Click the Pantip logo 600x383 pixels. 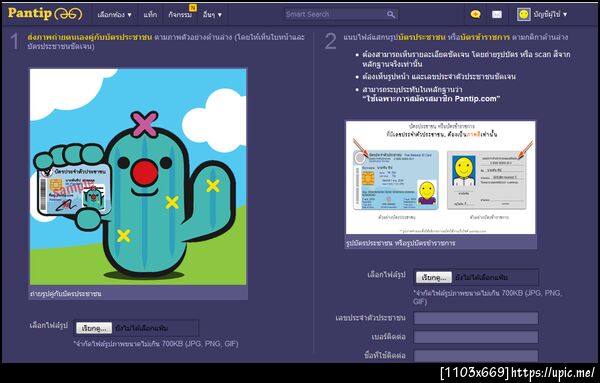tap(45, 14)
